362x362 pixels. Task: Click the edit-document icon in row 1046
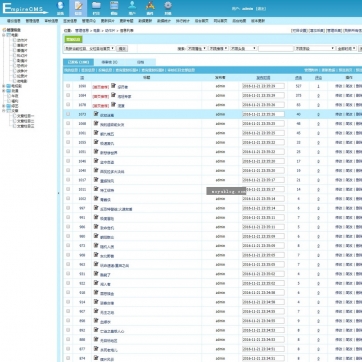96,161
